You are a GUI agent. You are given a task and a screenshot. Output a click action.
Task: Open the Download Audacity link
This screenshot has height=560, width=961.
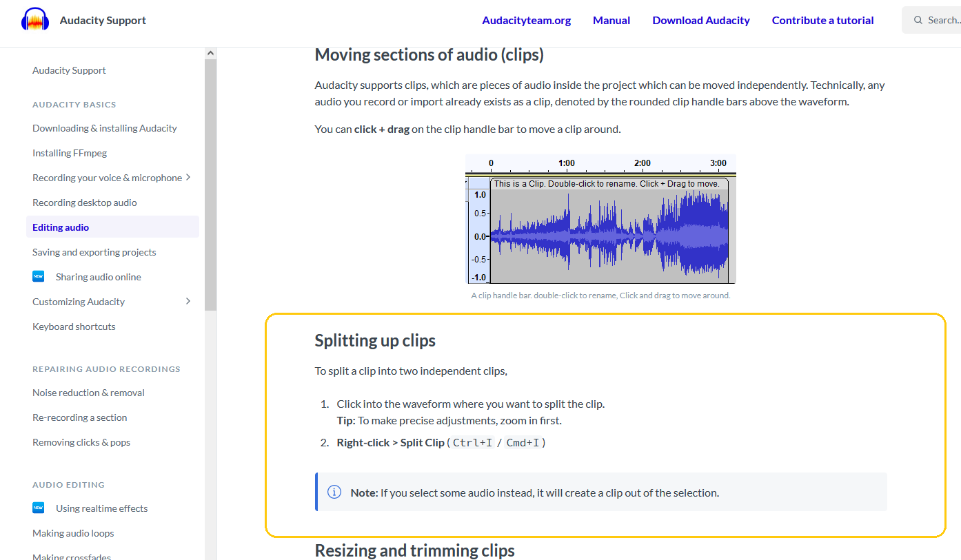tap(700, 20)
